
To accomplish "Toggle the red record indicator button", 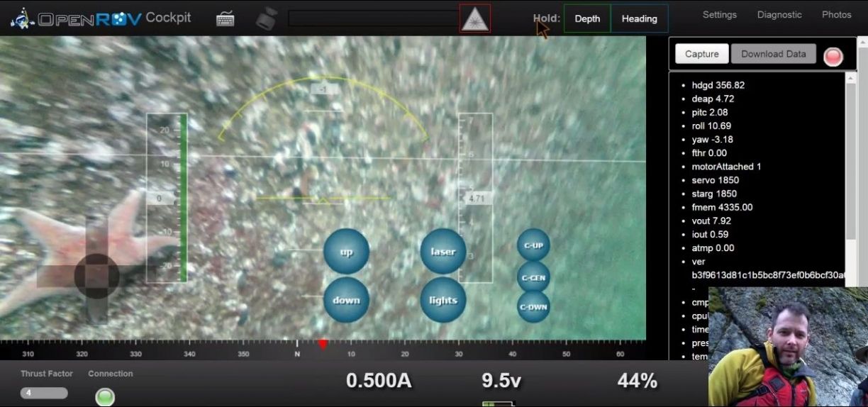I will pos(833,57).
